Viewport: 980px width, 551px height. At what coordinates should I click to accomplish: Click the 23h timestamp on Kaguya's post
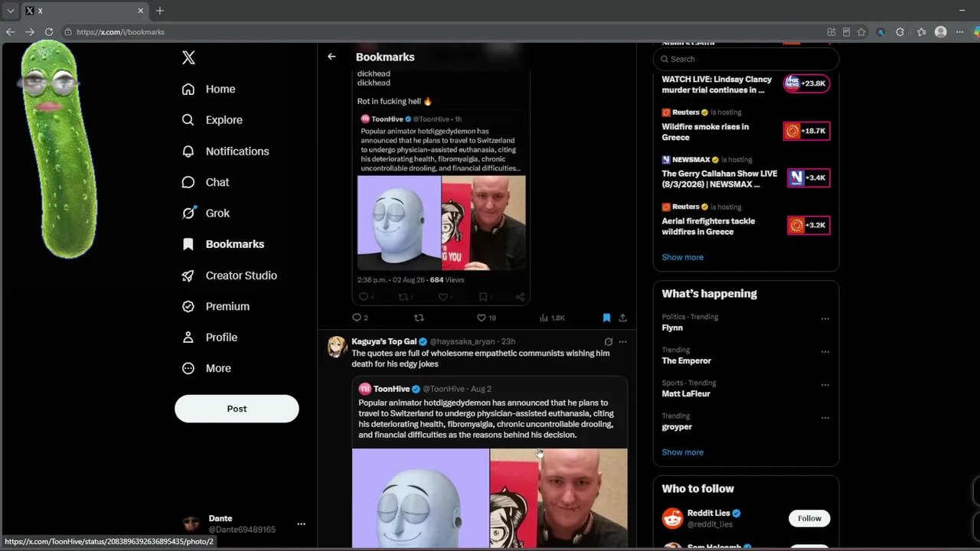pyautogui.click(x=508, y=341)
